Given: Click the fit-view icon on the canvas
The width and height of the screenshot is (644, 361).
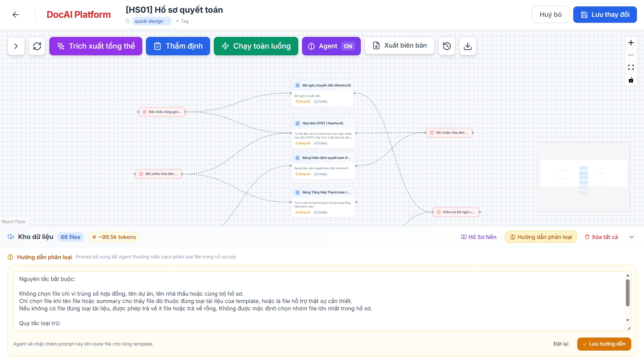Looking at the screenshot, I should pyautogui.click(x=631, y=67).
